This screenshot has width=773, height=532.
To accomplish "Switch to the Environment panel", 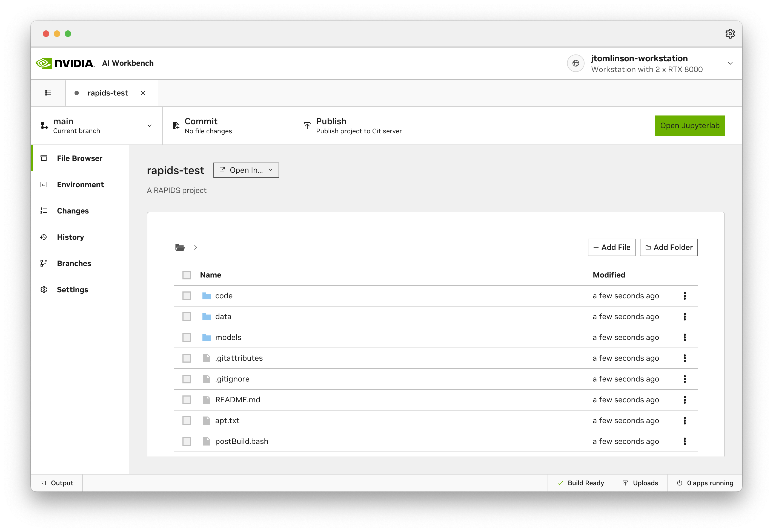I will pos(80,184).
